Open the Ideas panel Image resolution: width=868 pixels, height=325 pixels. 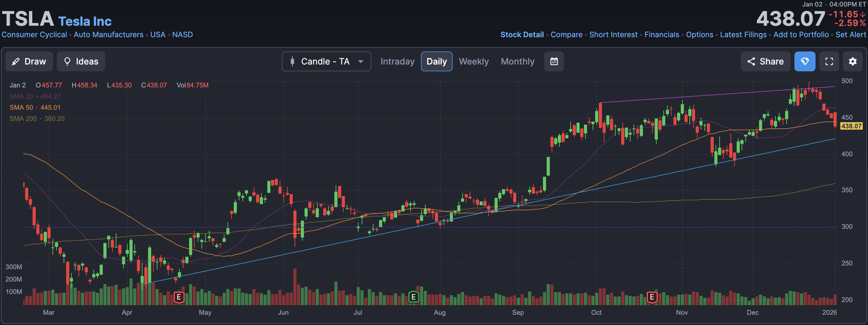(x=81, y=61)
